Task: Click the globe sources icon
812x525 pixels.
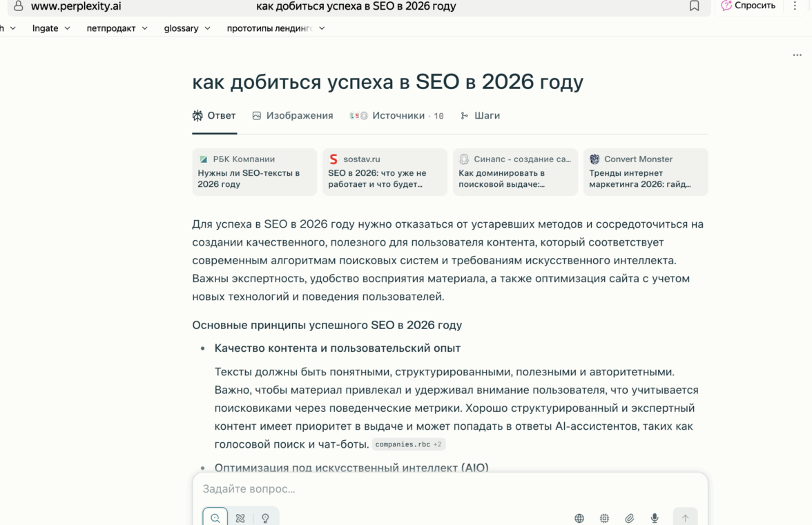Action: [x=579, y=518]
